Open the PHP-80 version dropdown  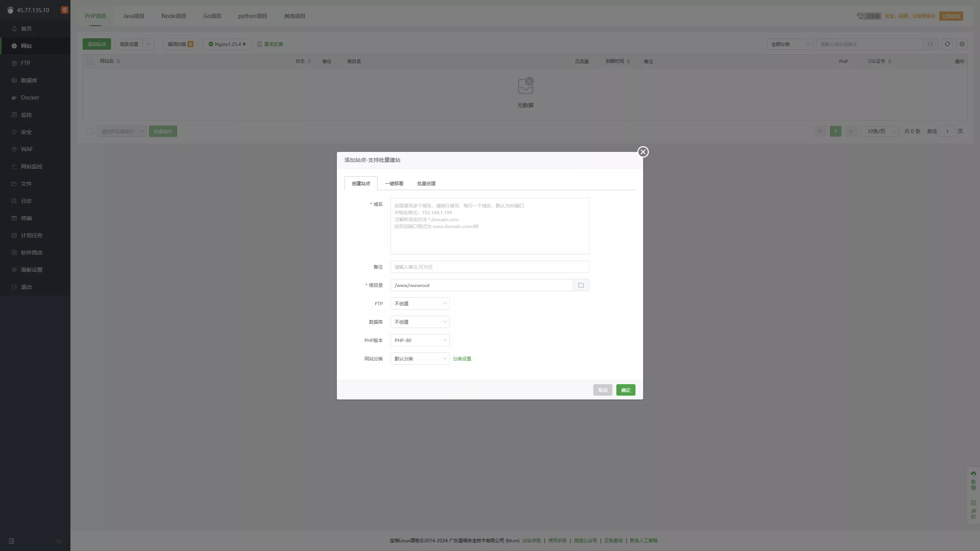[x=420, y=340]
